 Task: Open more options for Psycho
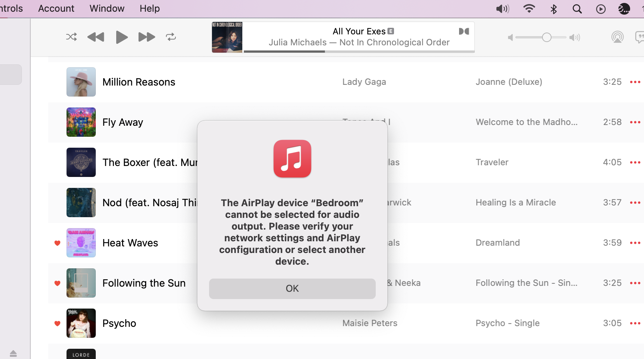coord(635,323)
